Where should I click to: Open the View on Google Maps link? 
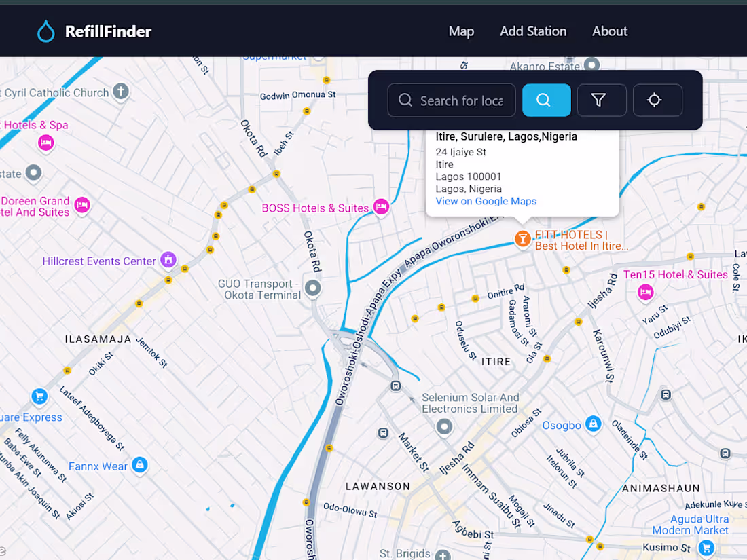[x=486, y=201]
